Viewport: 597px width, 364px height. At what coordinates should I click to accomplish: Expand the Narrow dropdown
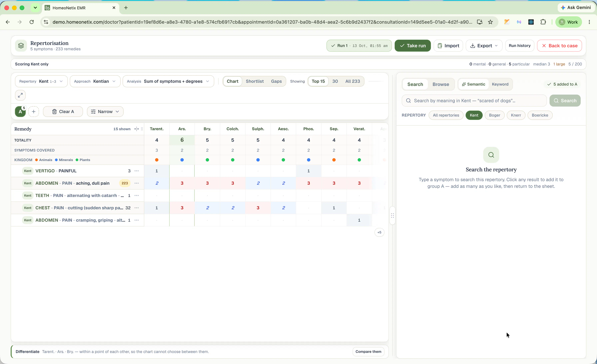[105, 111]
